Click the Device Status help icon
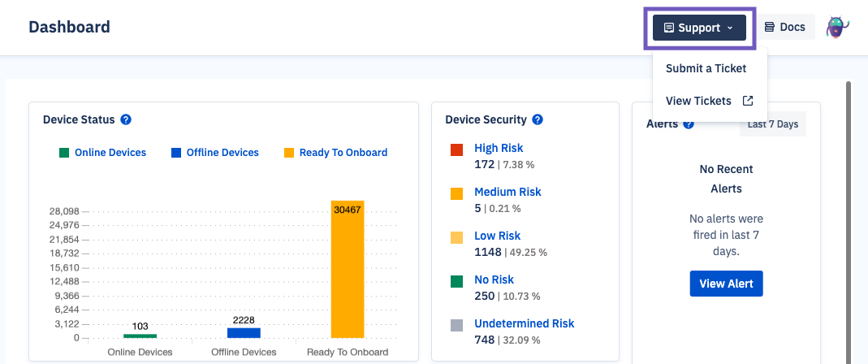Image resolution: width=868 pixels, height=364 pixels. click(126, 119)
